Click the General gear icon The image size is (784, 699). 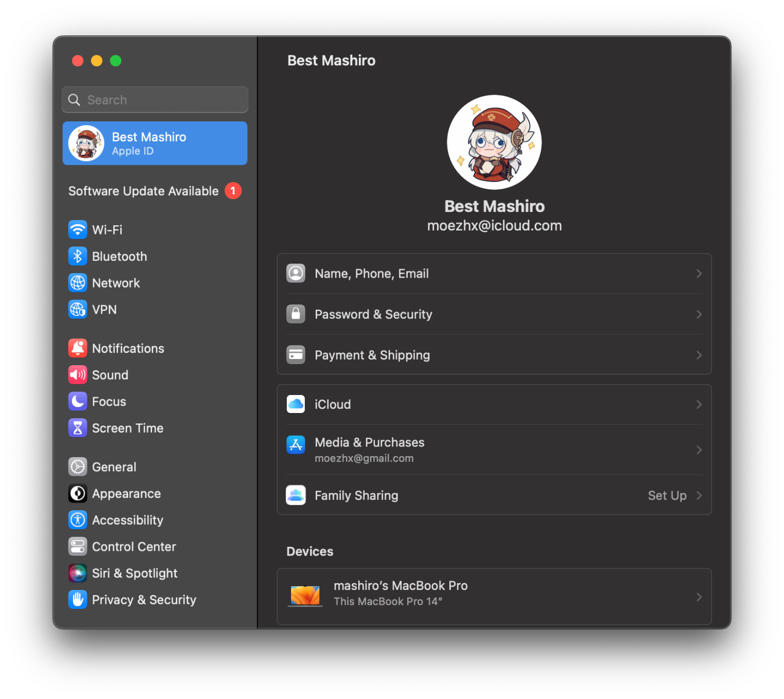78,467
